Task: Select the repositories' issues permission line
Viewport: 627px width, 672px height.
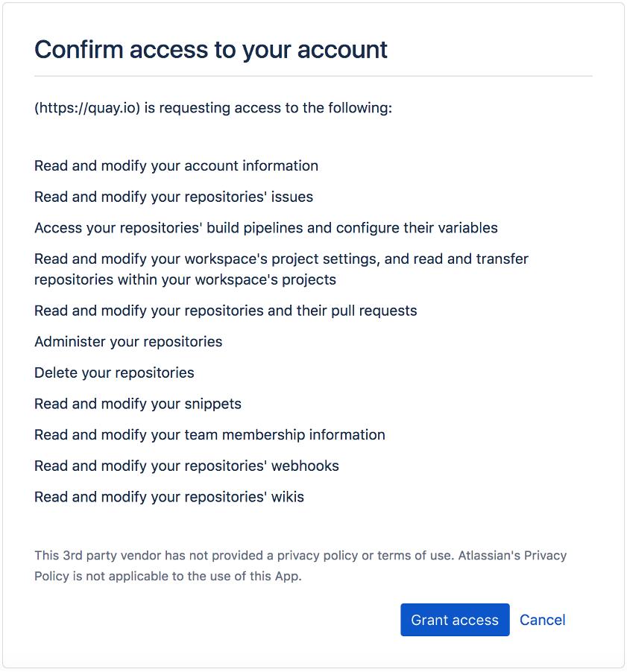Action: pyautogui.click(x=174, y=197)
